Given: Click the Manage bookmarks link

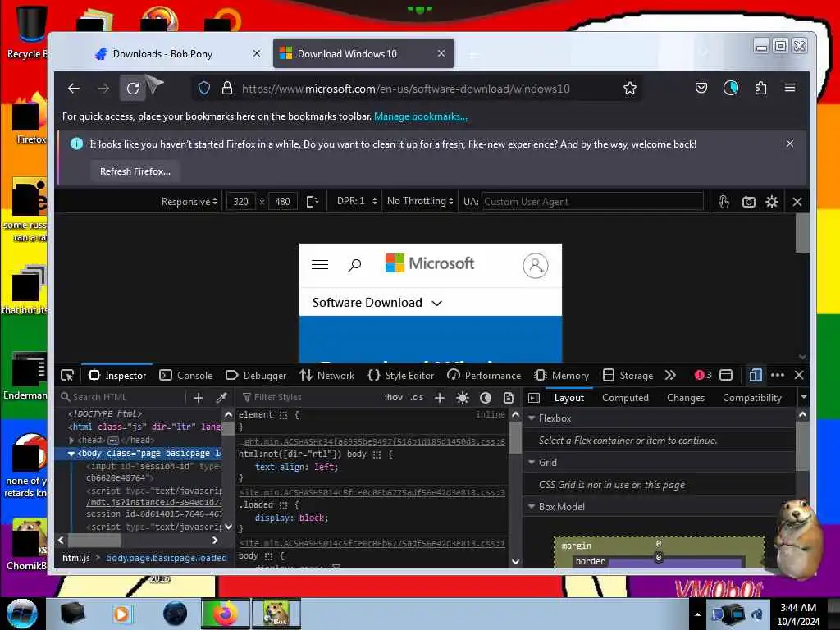Looking at the screenshot, I should [x=421, y=116].
